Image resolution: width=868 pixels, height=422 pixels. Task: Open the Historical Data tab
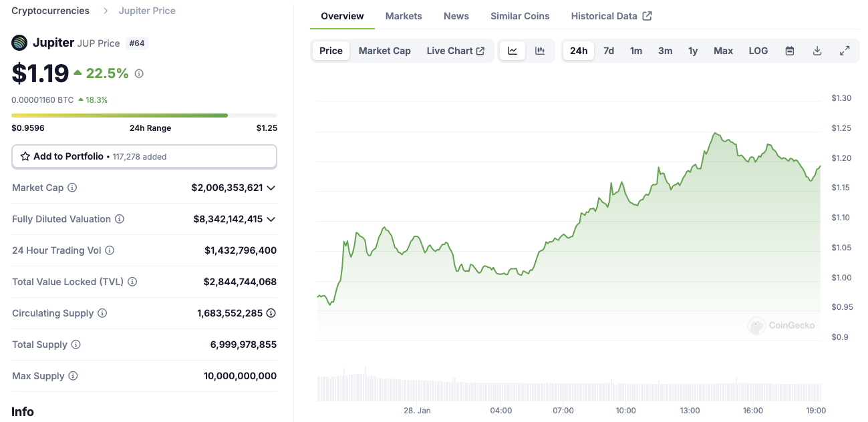(x=611, y=16)
